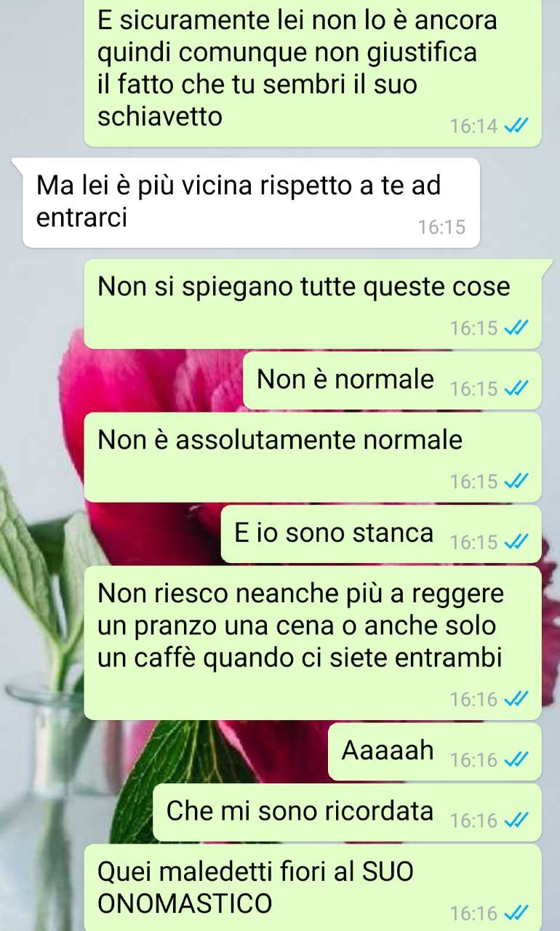Tap message starting 'Non riesco neanche più a reggere'
Viewport: 560px width, 931px height.
pyautogui.click(x=313, y=643)
